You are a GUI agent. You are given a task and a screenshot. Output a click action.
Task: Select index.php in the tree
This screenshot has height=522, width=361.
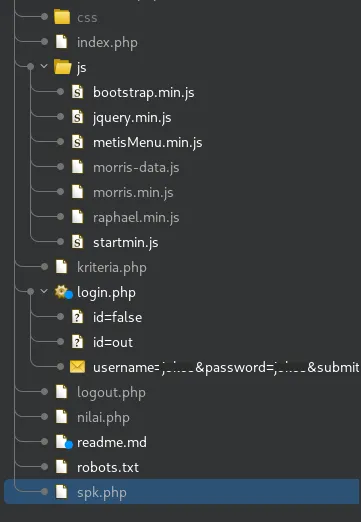[x=107, y=43]
